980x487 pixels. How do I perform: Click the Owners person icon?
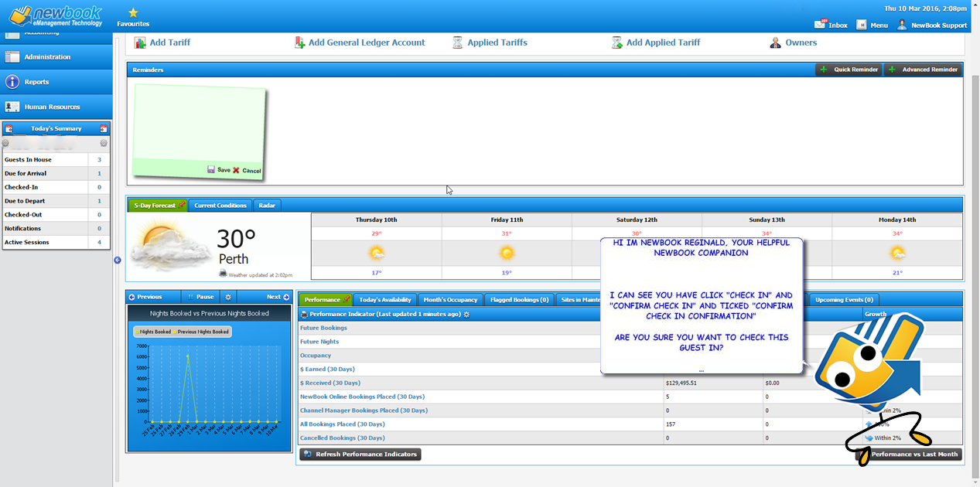[x=775, y=43]
